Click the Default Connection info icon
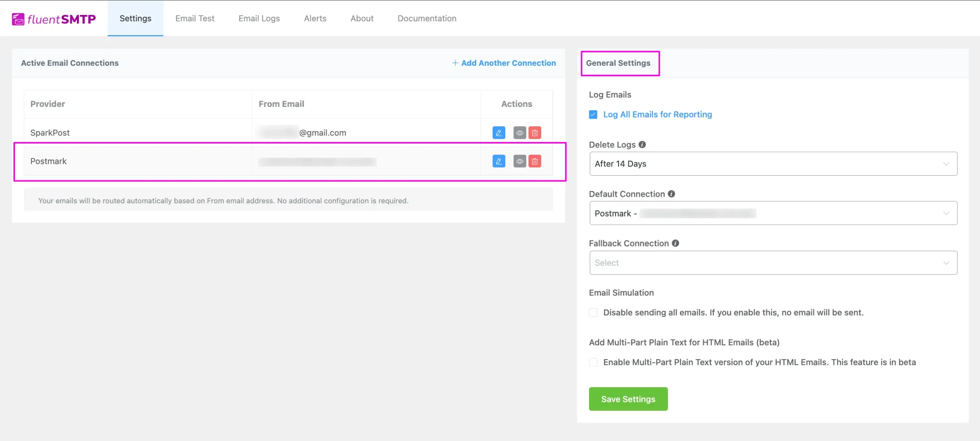 coord(671,194)
